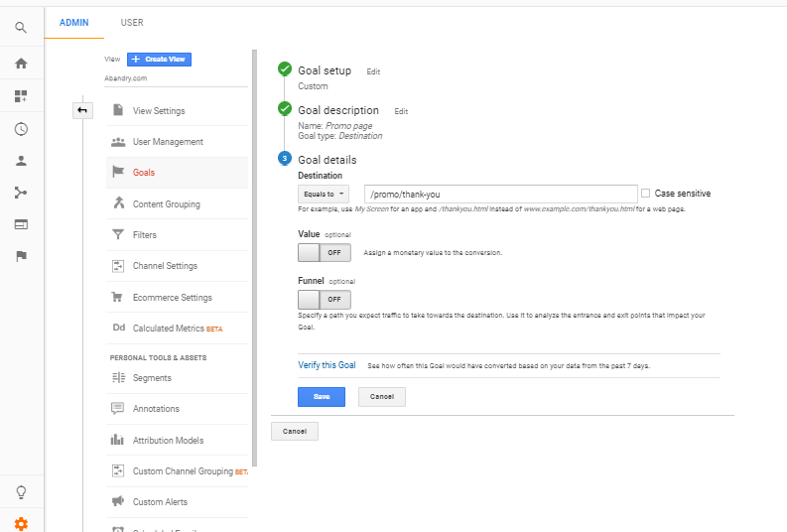Turn on the Funnel toggle
This screenshot has height=532, width=787.
pos(325,299)
